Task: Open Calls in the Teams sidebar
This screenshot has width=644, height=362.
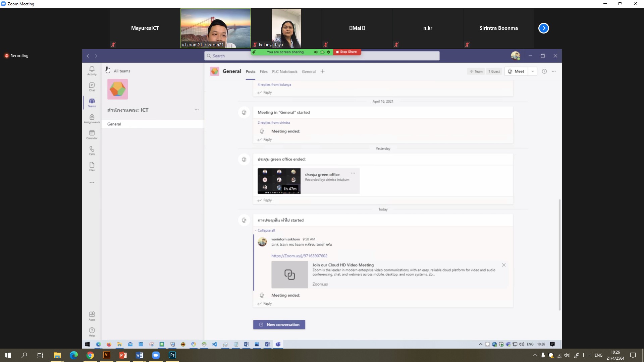Action: pyautogui.click(x=92, y=150)
